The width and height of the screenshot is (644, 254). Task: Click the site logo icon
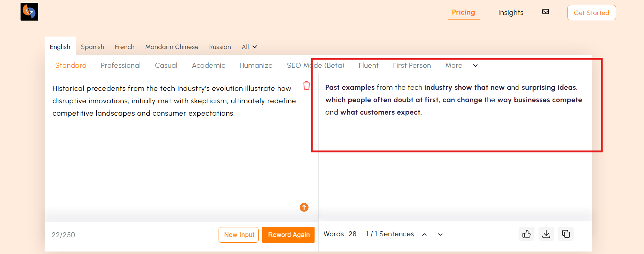coord(29,12)
